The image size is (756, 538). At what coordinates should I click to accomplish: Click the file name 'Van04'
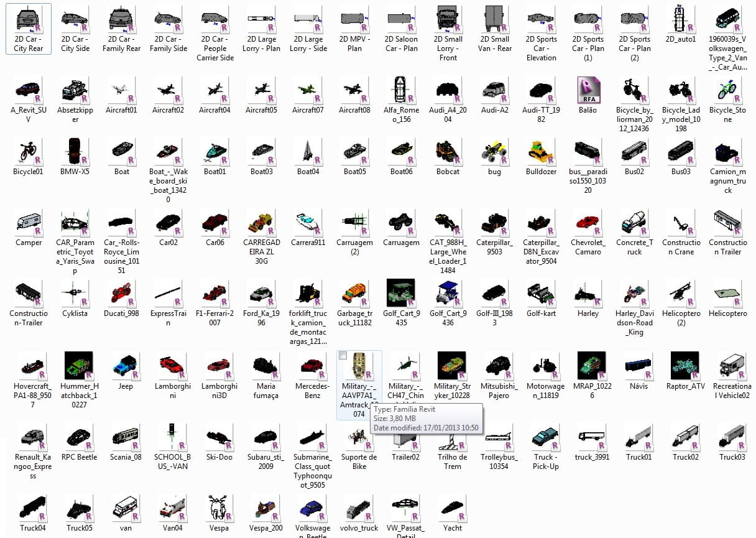point(172,527)
